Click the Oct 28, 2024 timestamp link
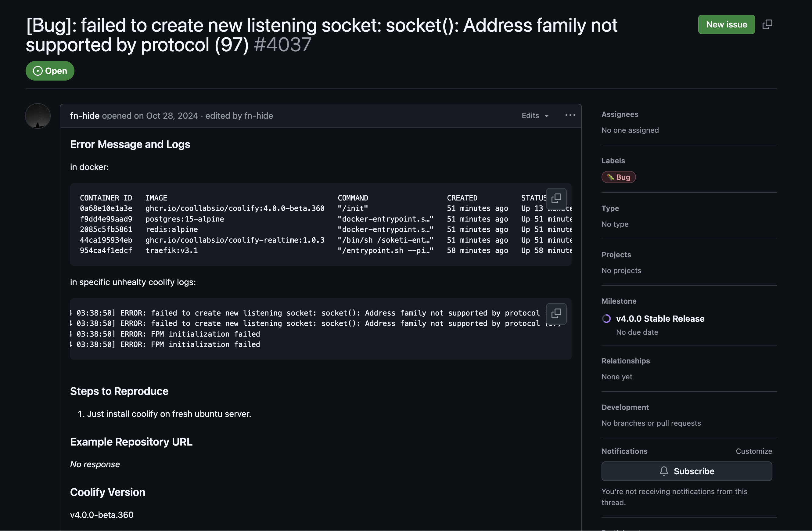This screenshot has height=531, width=812. 172,116
